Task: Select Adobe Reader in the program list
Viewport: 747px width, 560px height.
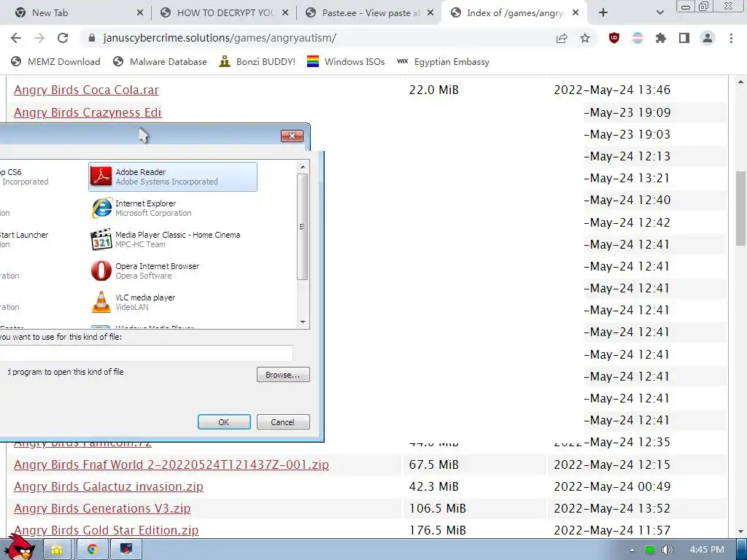Action: point(172,176)
